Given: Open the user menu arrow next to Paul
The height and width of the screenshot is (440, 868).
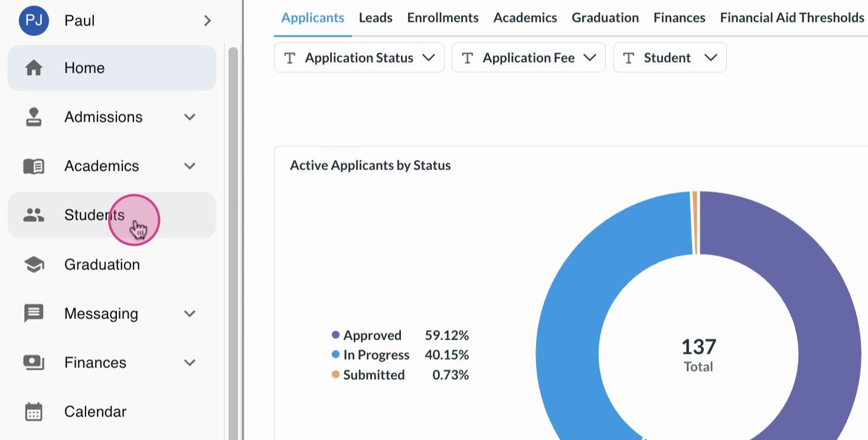Looking at the screenshot, I should [207, 21].
